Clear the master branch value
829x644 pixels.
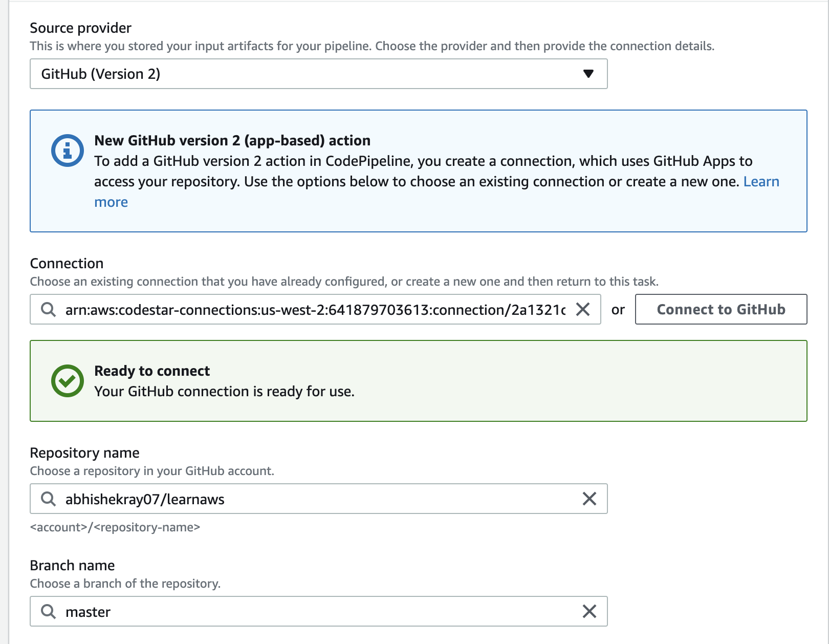point(590,611)
